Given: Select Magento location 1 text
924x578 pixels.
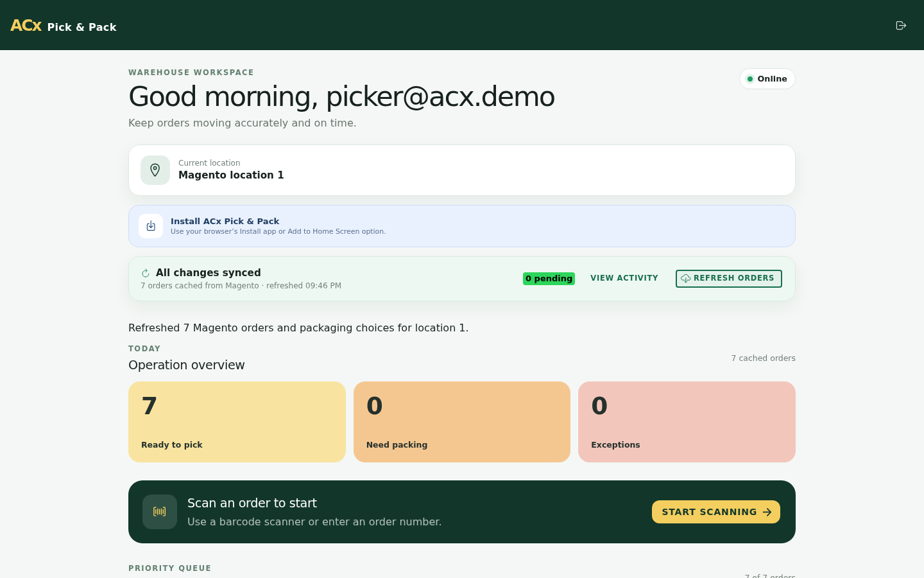Looking at the screenshot, I should 231,175.
